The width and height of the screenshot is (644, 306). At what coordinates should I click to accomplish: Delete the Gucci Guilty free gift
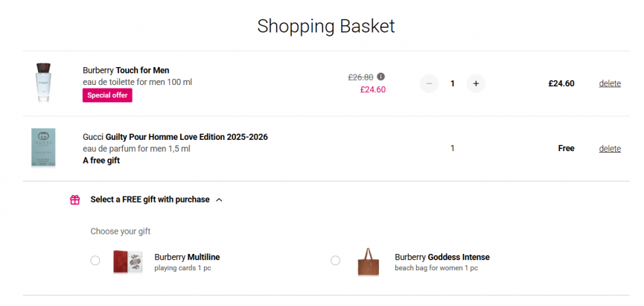[x=610, y=148]
